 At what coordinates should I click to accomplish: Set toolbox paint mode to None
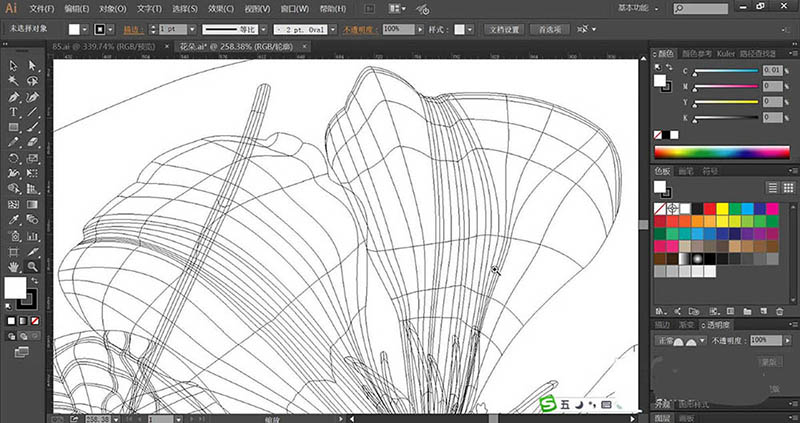35,321
